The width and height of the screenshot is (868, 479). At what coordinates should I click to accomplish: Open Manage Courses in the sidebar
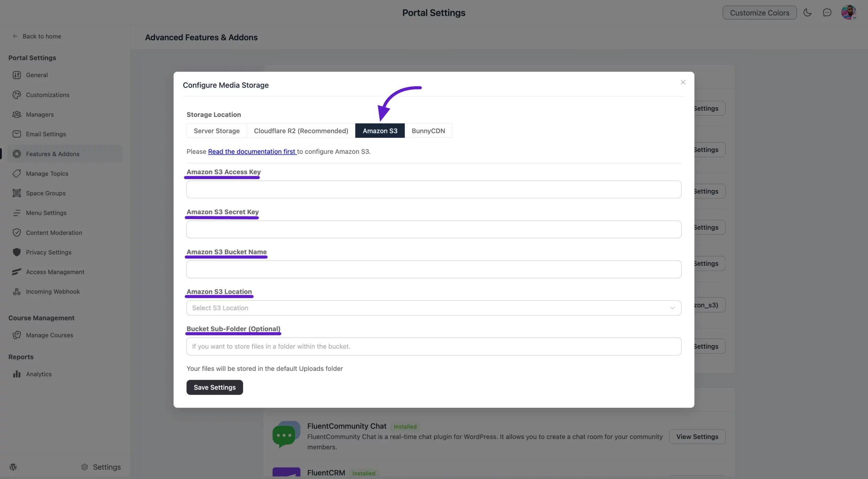point(65,335)
